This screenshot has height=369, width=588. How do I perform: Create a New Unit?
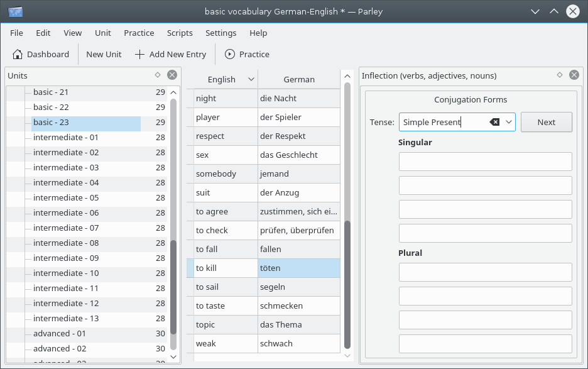104,54
